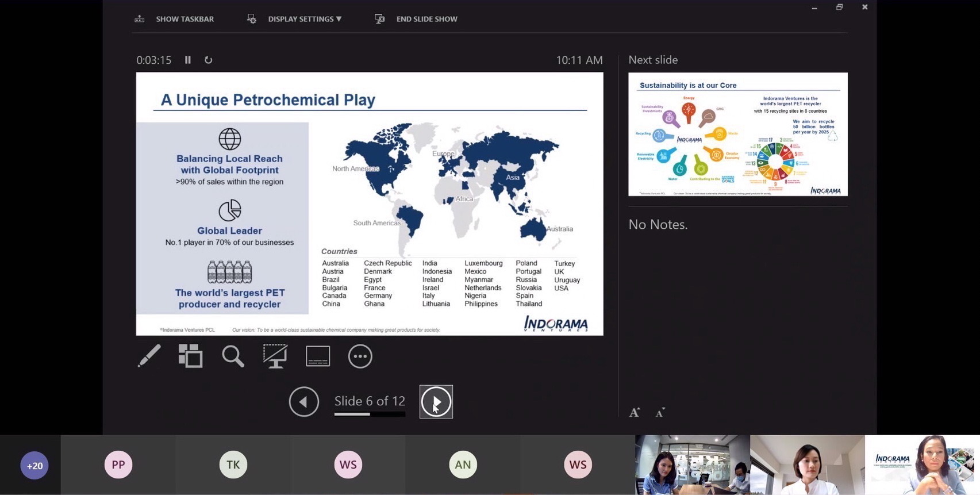Select participant PP avatar
Screen dimensions: 980x495
pyautogui.click(x=118, y=465)
